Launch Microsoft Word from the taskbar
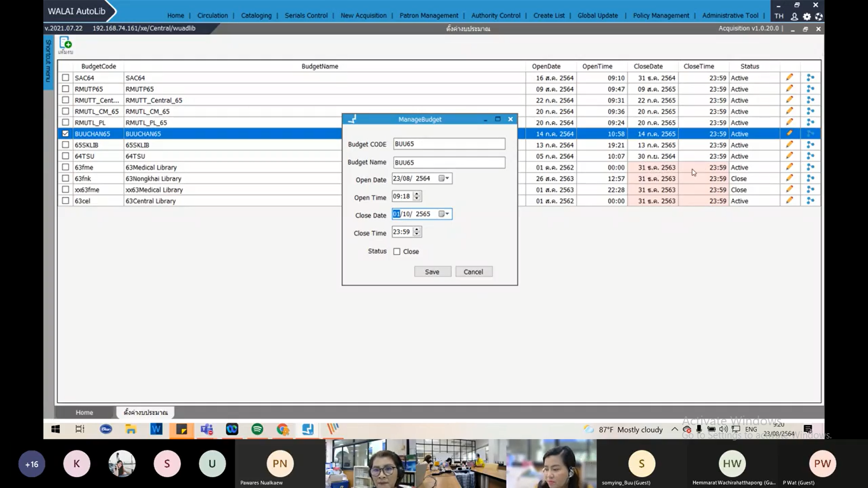This screenshot has width=868, height=488. click(156, 430)
